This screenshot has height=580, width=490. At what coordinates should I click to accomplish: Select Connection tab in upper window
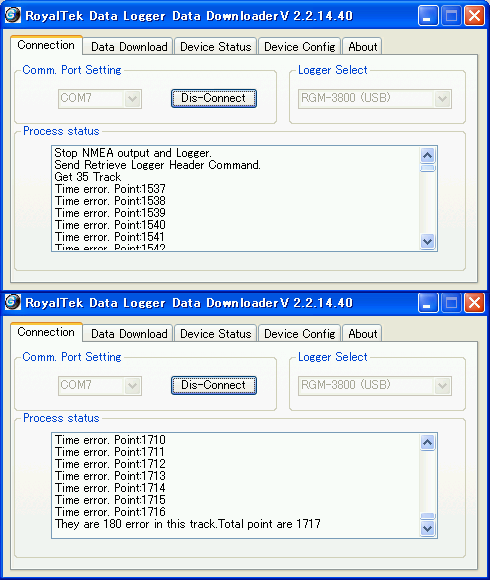tap(46, 45)
